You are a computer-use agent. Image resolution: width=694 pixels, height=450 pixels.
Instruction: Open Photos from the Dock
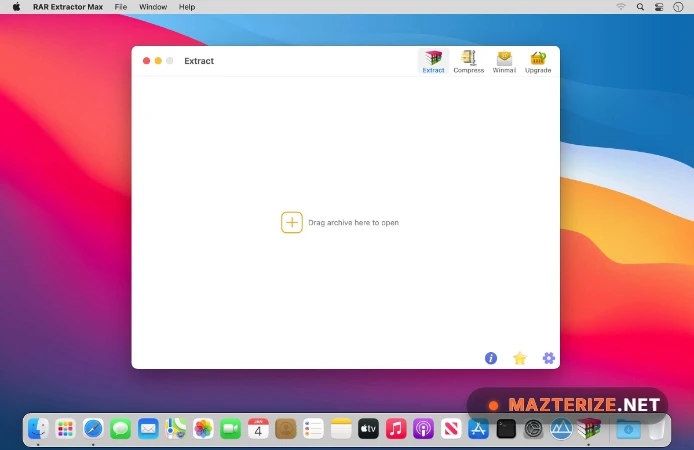203,429
